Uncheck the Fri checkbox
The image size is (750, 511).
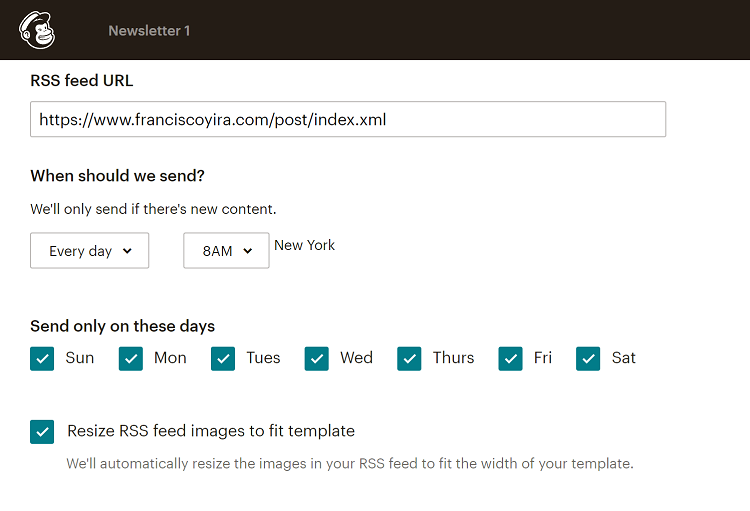(x=511, y=358)
